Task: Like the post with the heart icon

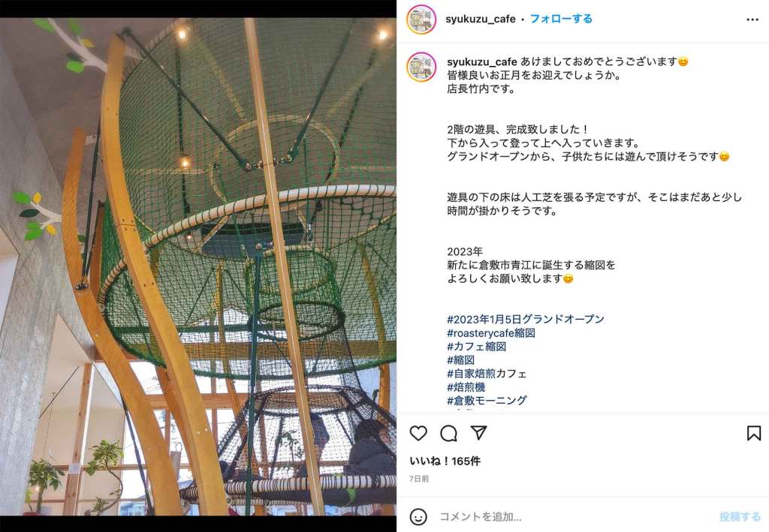Action: pyautogui.click(x=418, y=433)
